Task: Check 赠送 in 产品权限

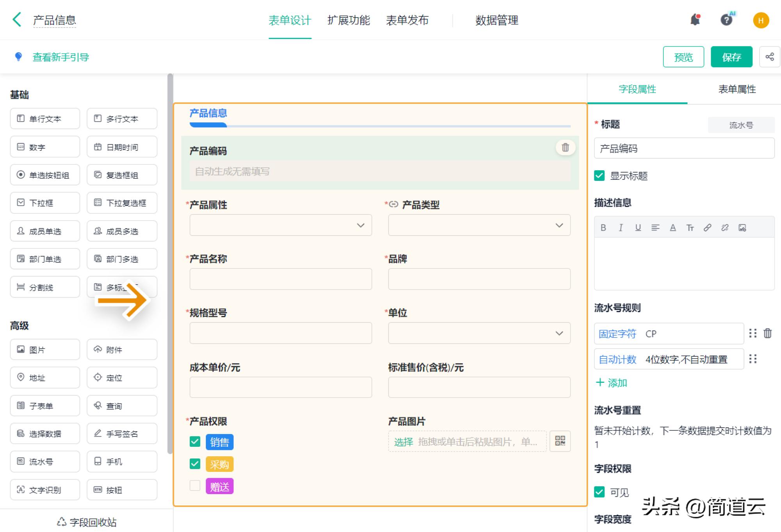Action: tap(195, 486)
